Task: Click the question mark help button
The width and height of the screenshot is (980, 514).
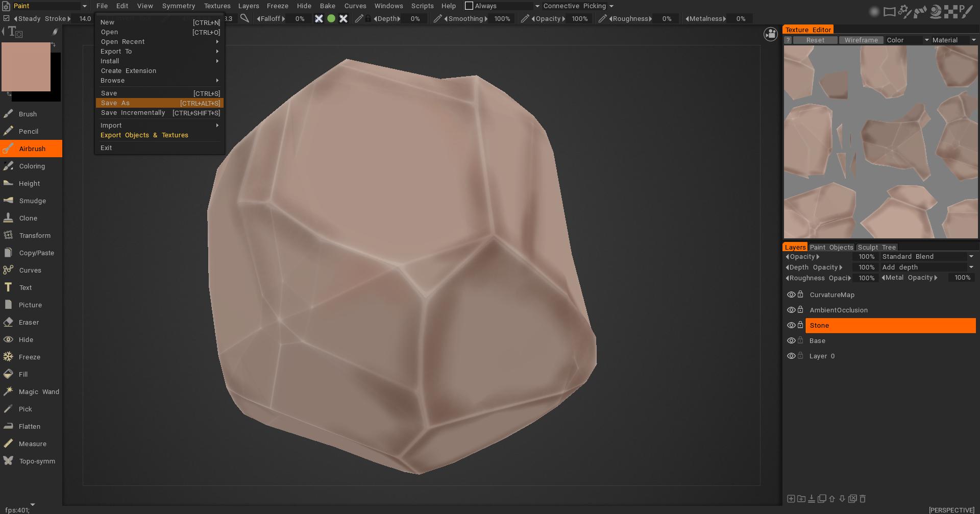Action: pyautogui.click(x=788, y=40)
